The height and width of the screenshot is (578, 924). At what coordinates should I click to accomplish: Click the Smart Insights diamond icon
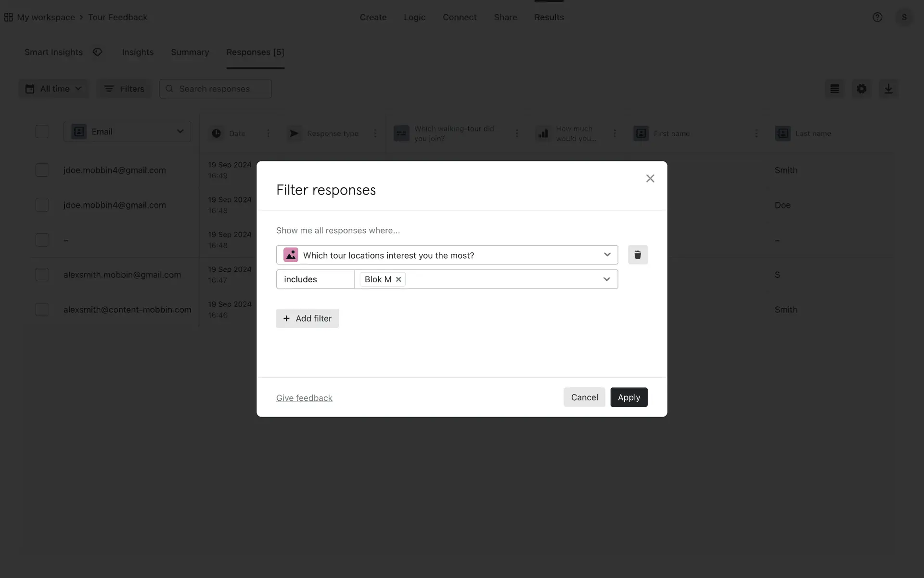click(x=98, y=52)
